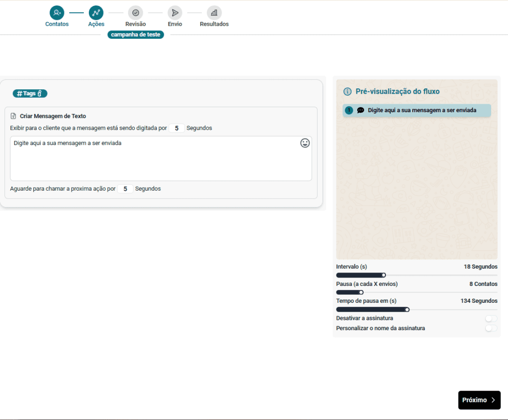Click the Próximo button
Screen dimensions: 508x420
click(479, 400)
